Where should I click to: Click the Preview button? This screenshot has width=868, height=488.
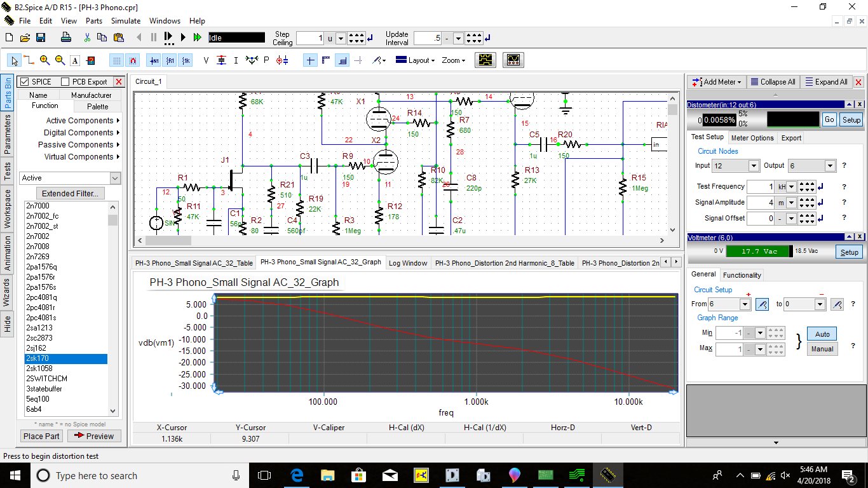pyautogui.click(x=94, y=436)
